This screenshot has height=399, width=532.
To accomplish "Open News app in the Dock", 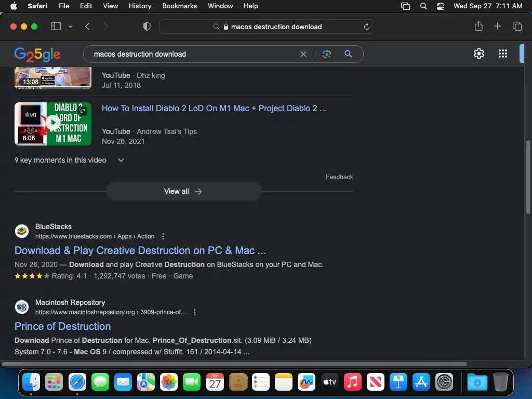I will pos(375,382).
